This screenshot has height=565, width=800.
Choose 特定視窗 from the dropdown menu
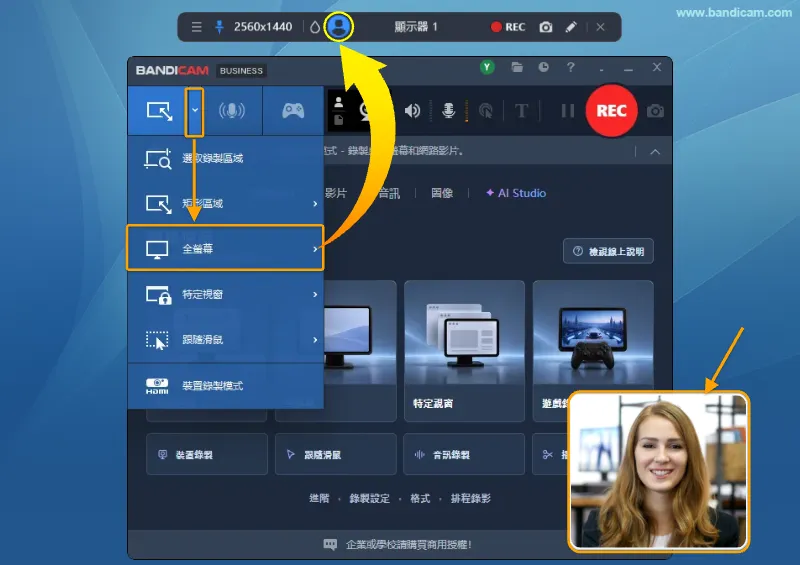(226, 294)
